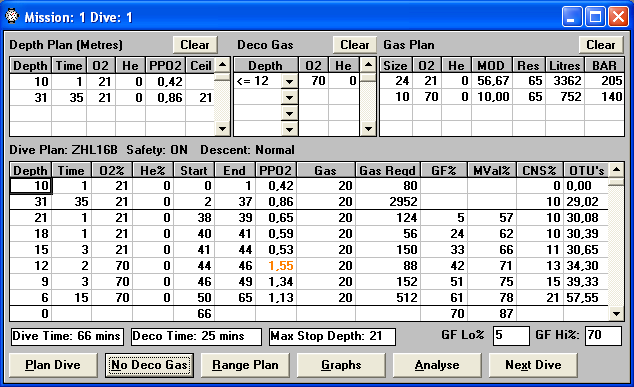Click Depth column header in Depth Plan
The height and width of the screenshot is (387, 634).
30,66
